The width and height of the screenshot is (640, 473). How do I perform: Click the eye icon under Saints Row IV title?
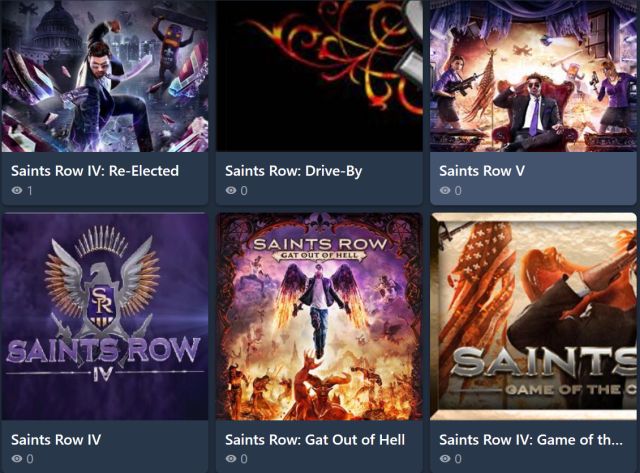click(17, 459)
